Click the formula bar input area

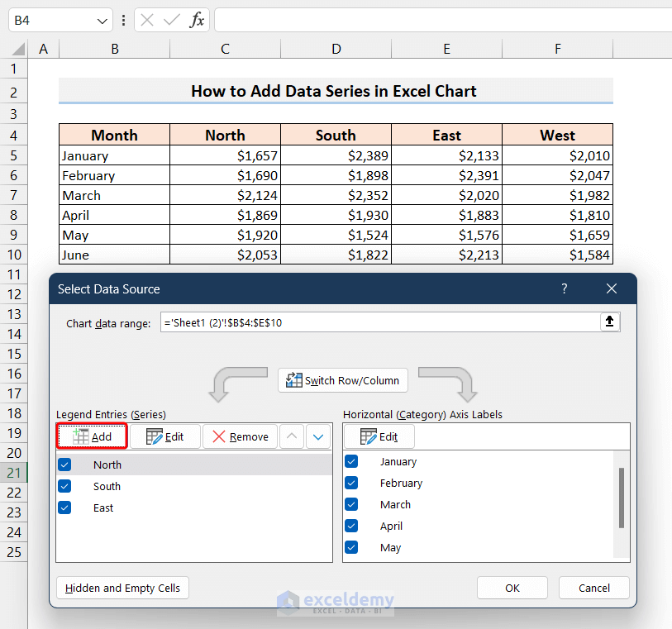click(x=443, y=20)
